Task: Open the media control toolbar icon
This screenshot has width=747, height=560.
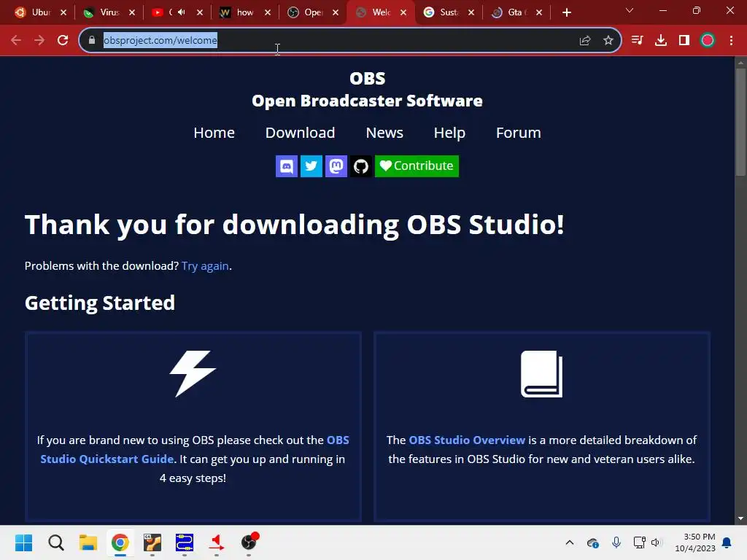Action: pos(637,40)
